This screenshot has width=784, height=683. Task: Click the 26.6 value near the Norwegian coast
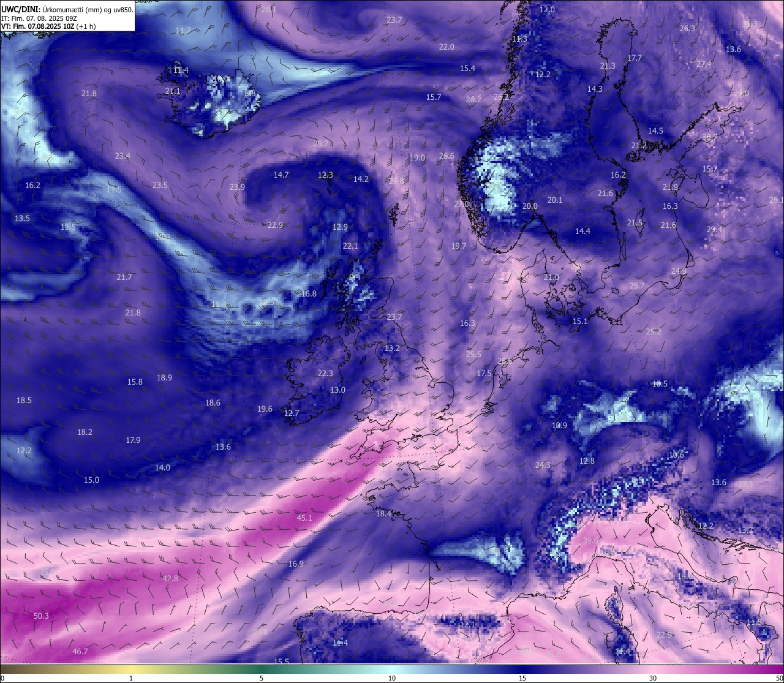pos(447,156)
